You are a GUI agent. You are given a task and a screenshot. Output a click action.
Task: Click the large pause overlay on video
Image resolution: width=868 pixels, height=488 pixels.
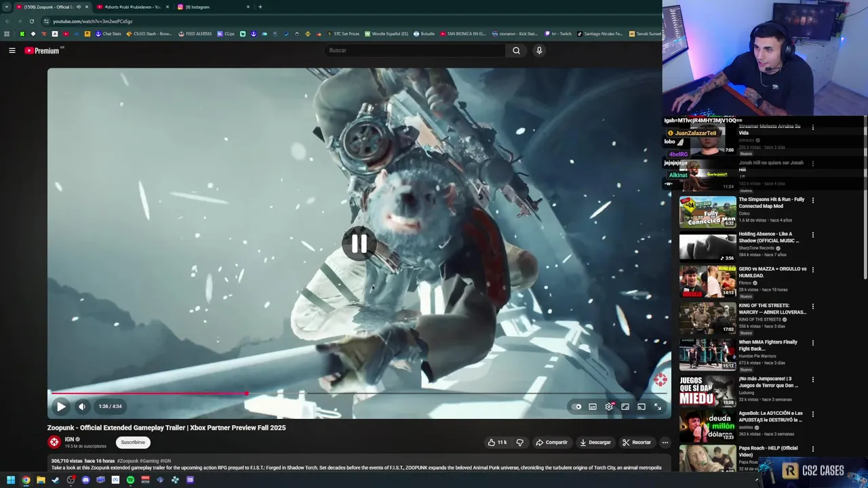click(x=359, y=244)
